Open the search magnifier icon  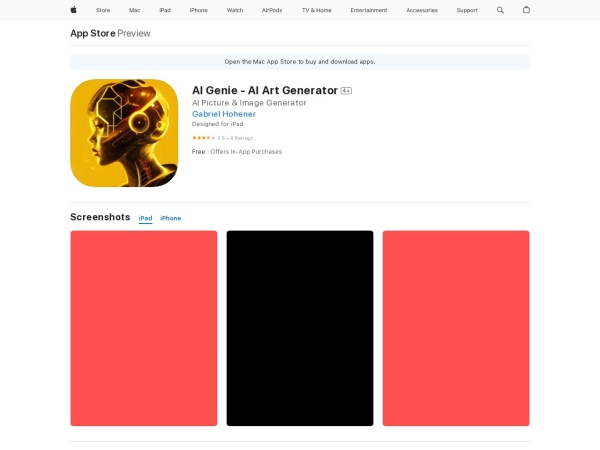point(500,10)
